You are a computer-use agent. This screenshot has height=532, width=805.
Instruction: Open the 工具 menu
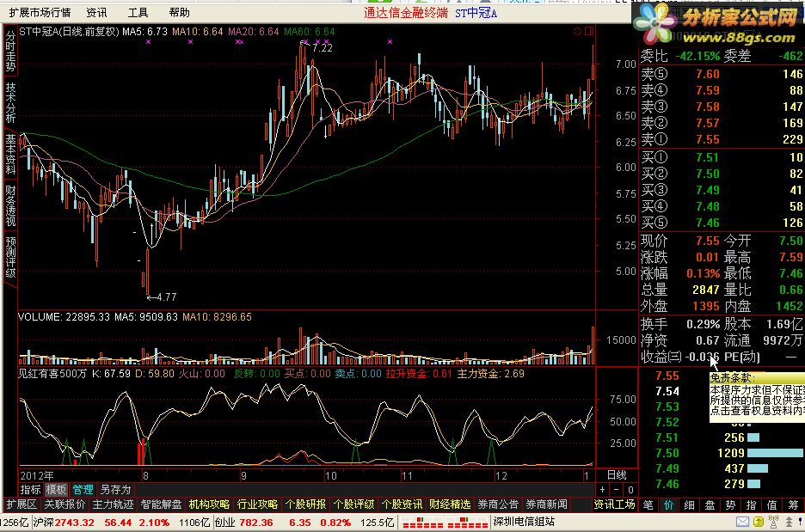click(x=138, y=12)
